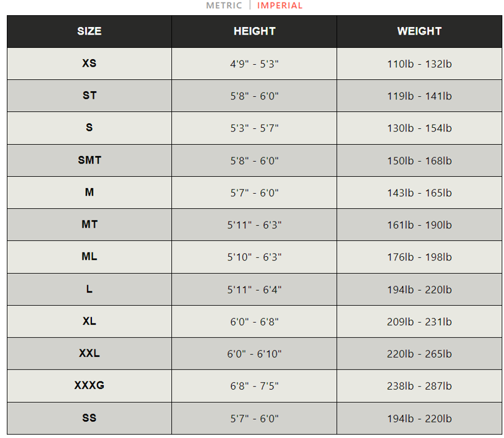The height and width of the screenshot is (438, 504).
Task: Click the M size row
Action: click(x=89, y=193)
